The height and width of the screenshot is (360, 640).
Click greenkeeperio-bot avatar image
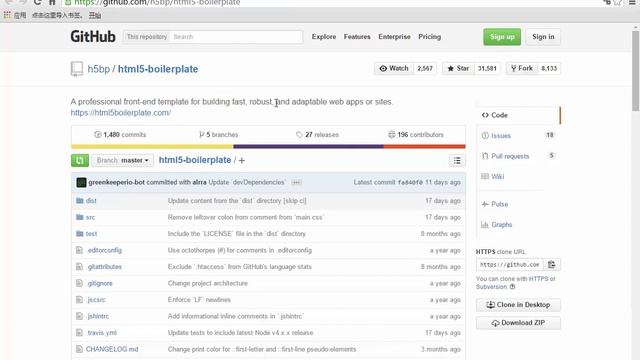tap(81, 182)
